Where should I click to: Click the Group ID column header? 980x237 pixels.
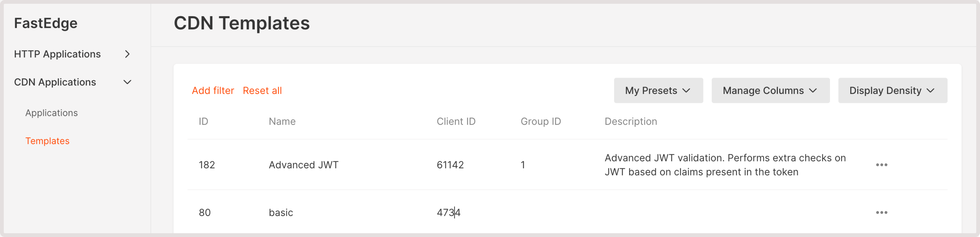pyautogui.click(x=541, y=121)
